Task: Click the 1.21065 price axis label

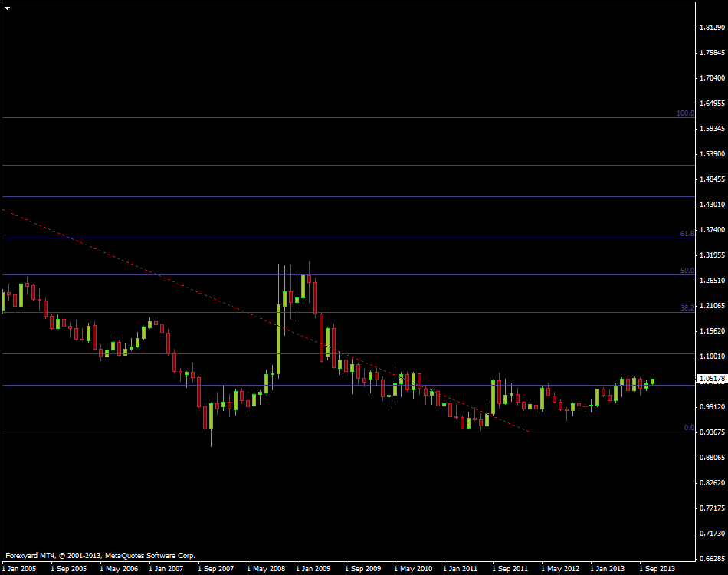Action: (712, 306)
